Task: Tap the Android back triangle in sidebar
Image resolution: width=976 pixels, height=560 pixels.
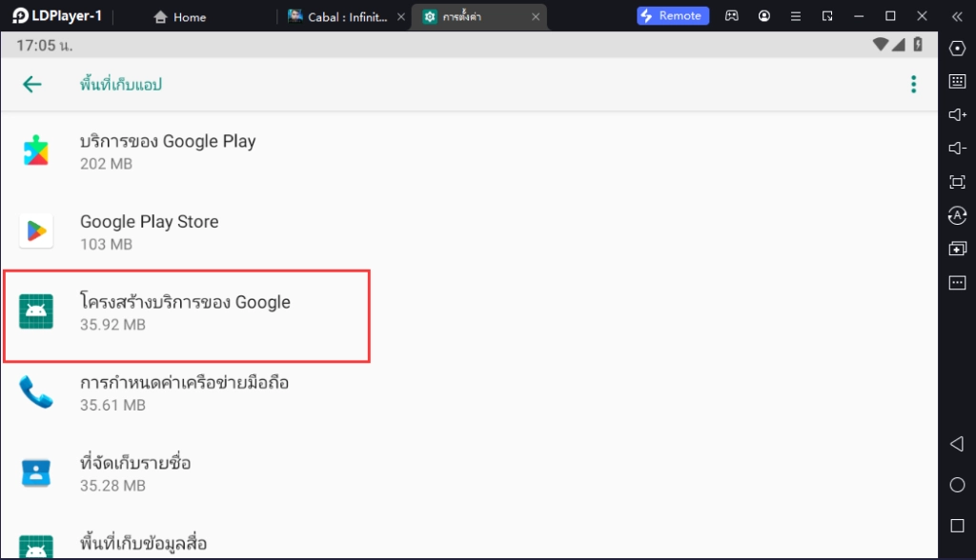Action: pos(957,444)
